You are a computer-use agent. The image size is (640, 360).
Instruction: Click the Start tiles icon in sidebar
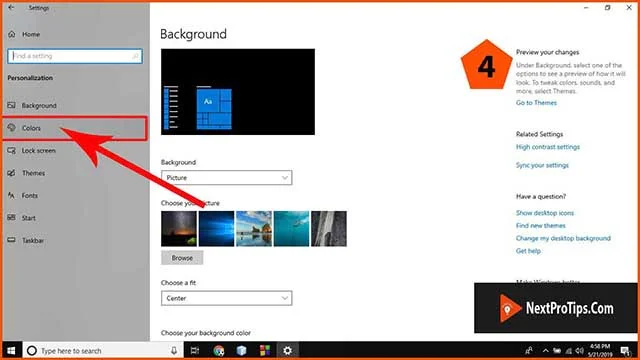click(11, 218)
